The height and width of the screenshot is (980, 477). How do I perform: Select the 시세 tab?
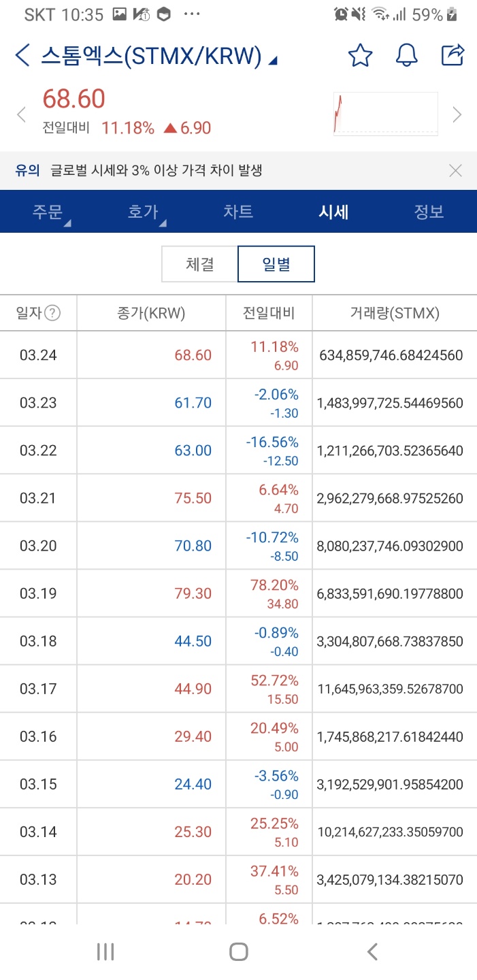(x=333, y=212)
